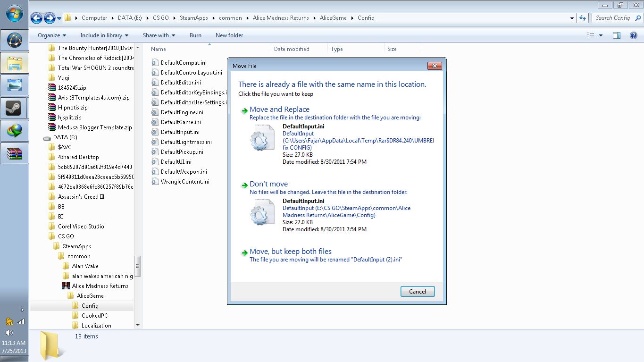The width and height of the screenshot is (644, 362).
Task: Open the 4shared Desktop folder in the tree
Action: pos(74,157)
